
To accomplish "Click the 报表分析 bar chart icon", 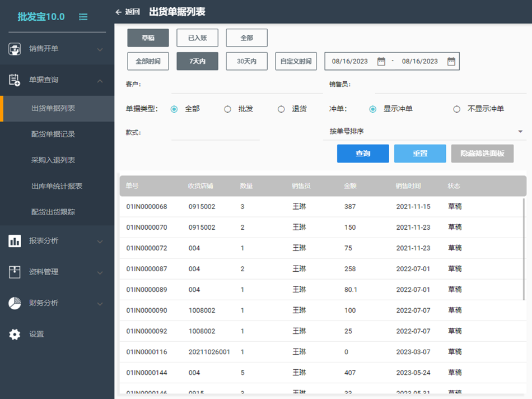I will (x=15, y=241).
